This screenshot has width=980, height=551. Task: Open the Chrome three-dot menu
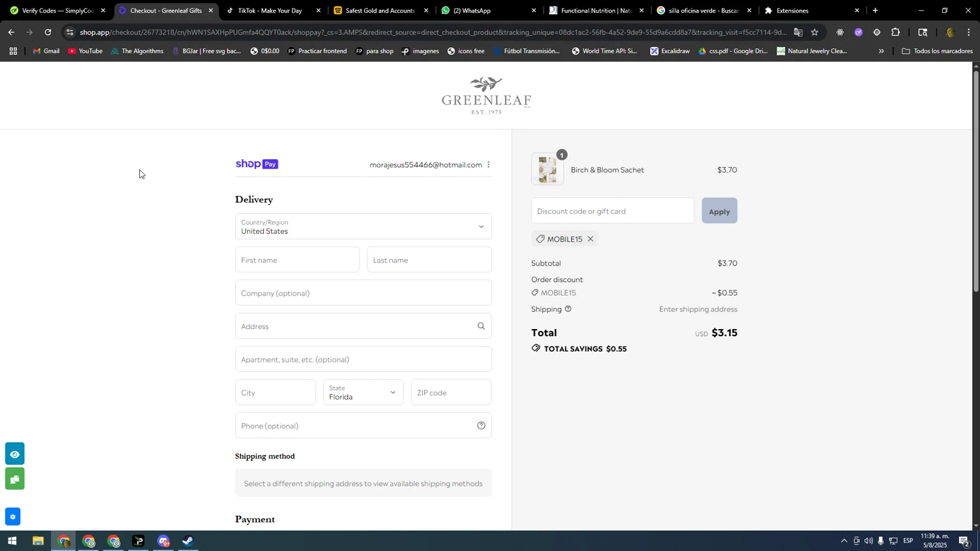pos(968,32)
